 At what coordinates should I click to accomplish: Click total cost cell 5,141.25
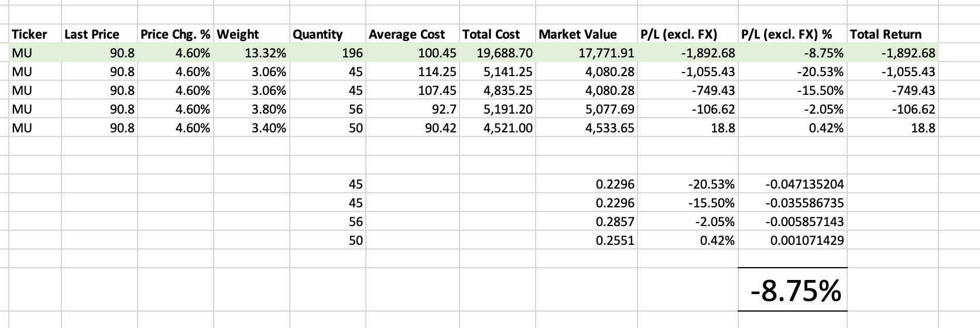[x=498, y=72]
